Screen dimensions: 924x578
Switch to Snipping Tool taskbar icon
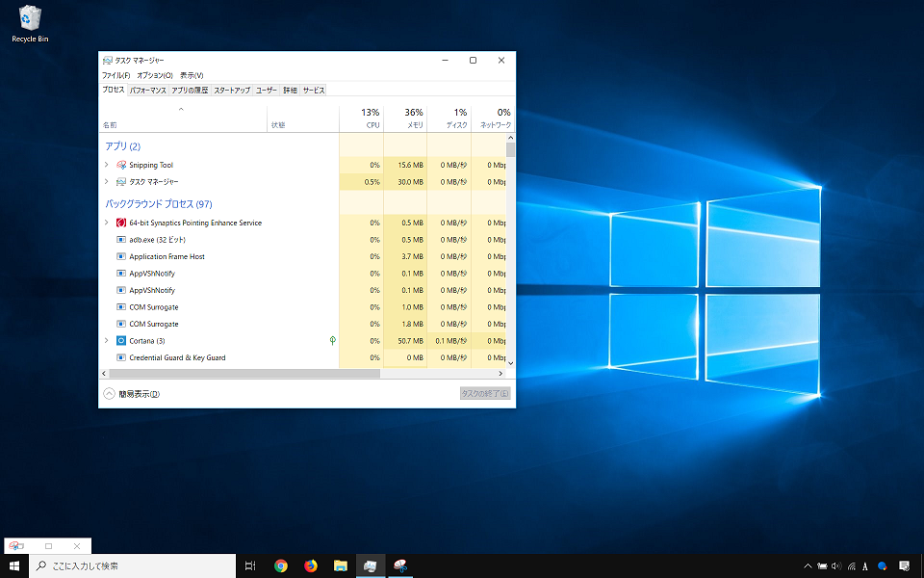[400, 566]
